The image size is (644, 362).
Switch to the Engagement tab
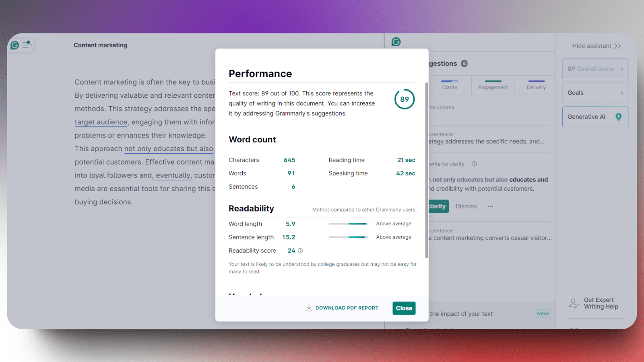click(493, 85)
